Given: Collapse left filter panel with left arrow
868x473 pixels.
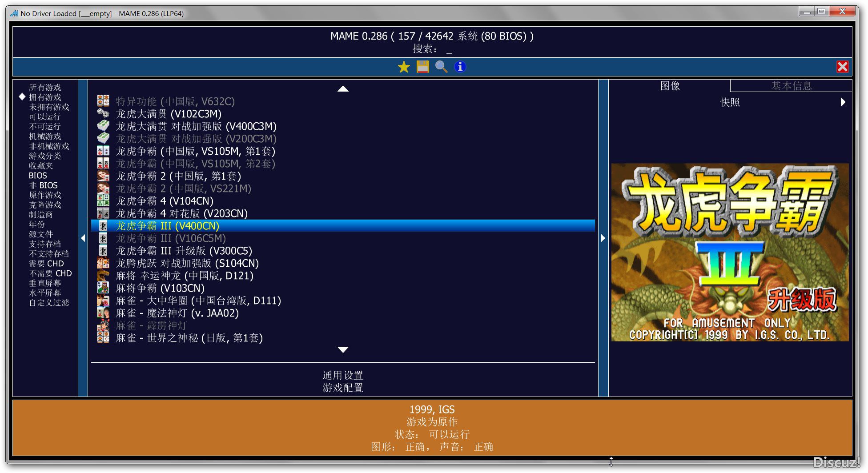Looking at the screenshot, I should click(83, 238).
